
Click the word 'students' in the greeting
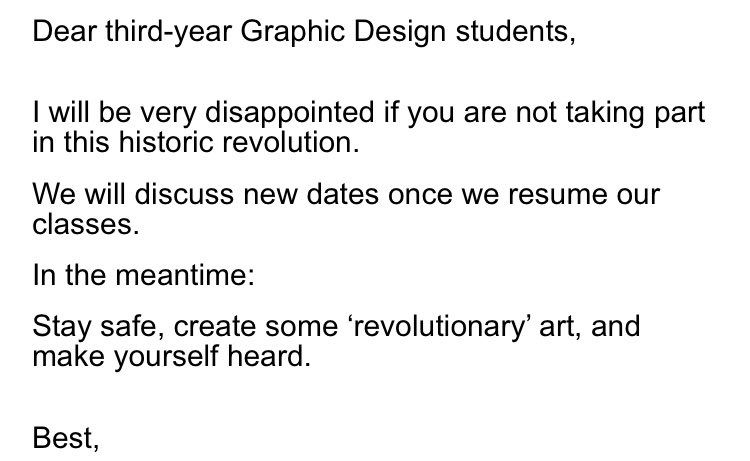(515, 32)
